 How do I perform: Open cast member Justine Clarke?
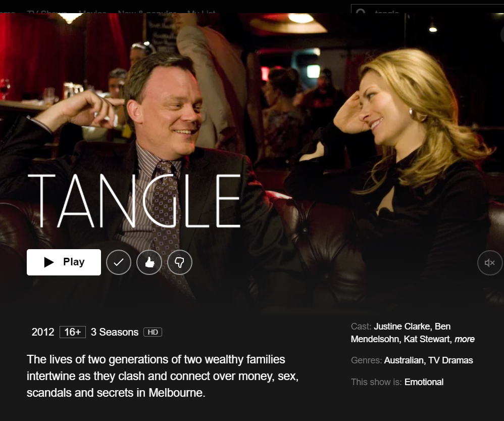coord(402,326)
